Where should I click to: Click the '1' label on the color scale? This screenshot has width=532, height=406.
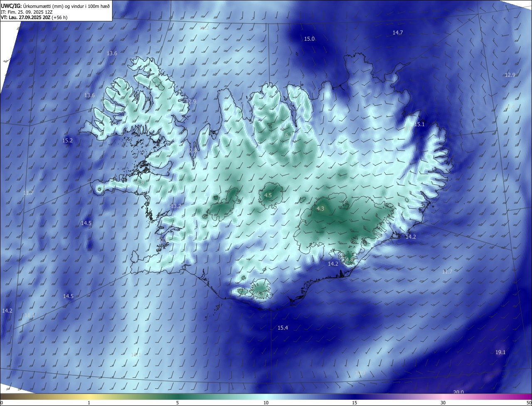point(89,403)
